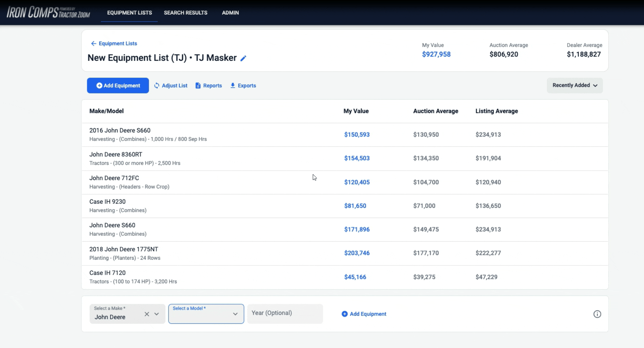
Task: Click subtitle Tractors - (100 to 174 HP) - 3,200 Hrs
Action: tap(133, 282)
